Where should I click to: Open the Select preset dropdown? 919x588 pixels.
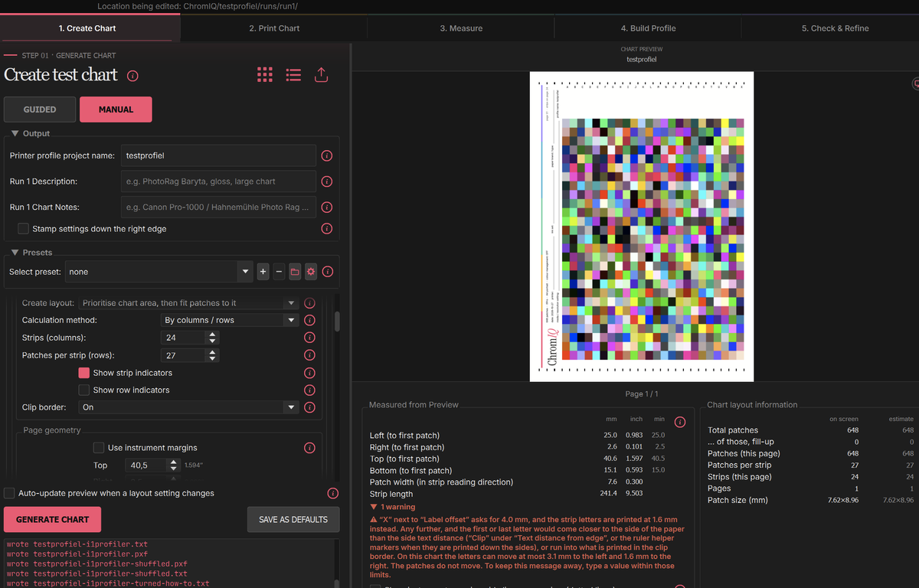159,272
